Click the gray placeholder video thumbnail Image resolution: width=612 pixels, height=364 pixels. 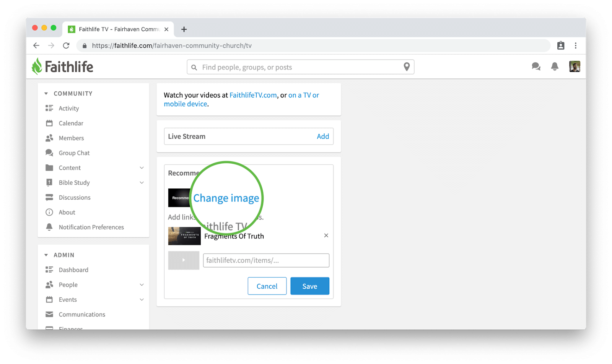(x=184, y=260)
